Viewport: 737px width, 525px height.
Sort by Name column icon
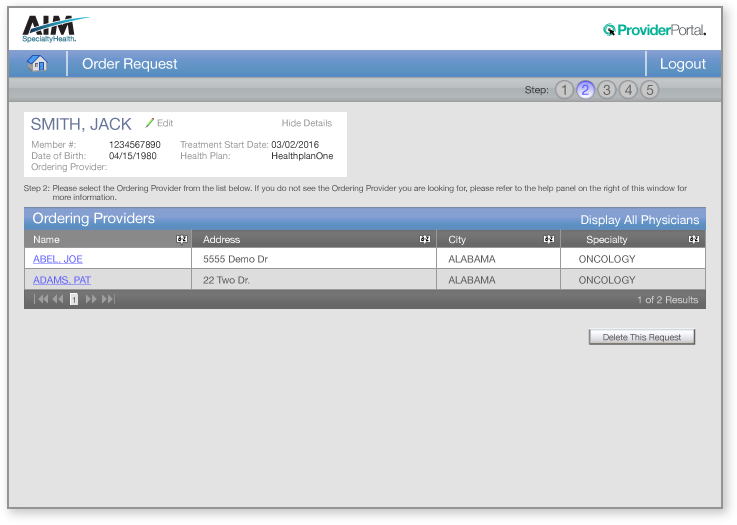181,239
